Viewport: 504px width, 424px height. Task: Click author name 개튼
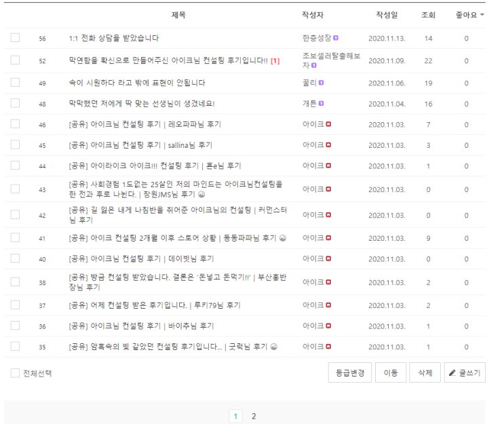309,104
